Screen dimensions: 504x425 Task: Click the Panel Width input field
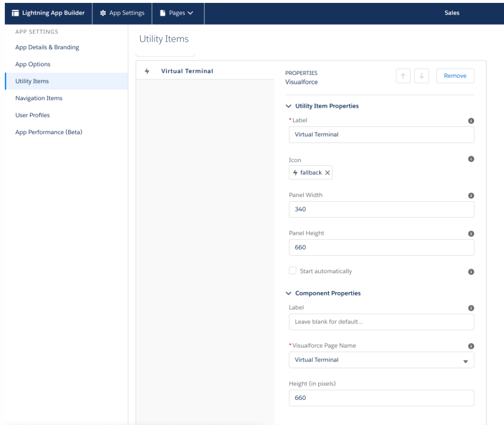(381, 209)
